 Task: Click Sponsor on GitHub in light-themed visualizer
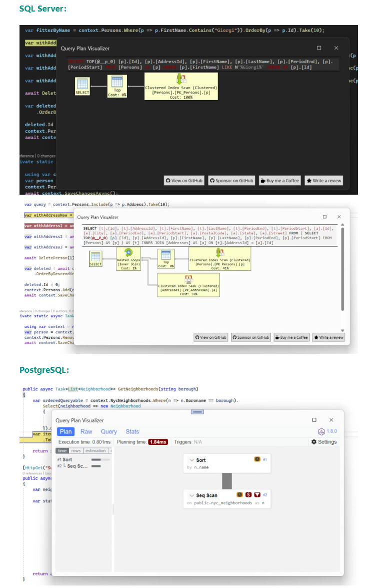[250, 337]
